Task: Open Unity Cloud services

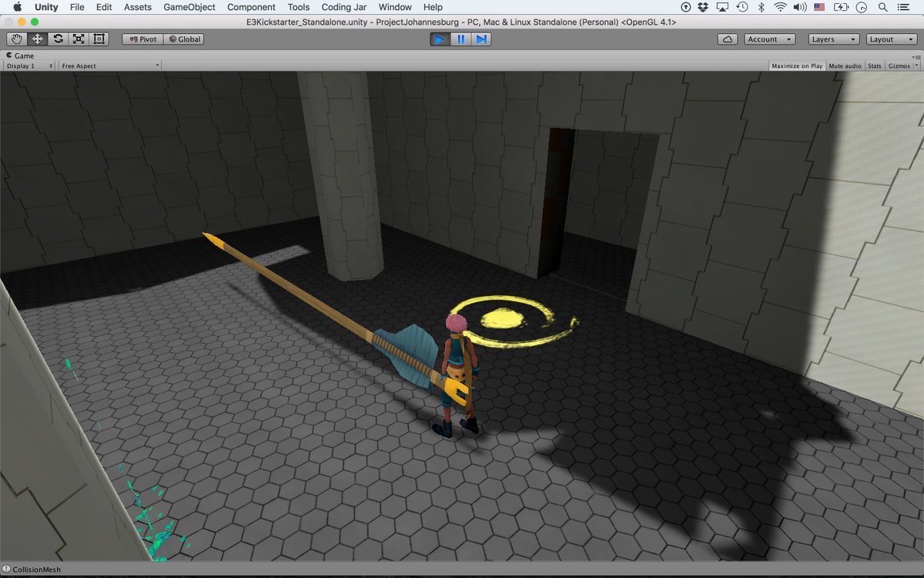Action: pyautogui.click(x=727, y=39)
